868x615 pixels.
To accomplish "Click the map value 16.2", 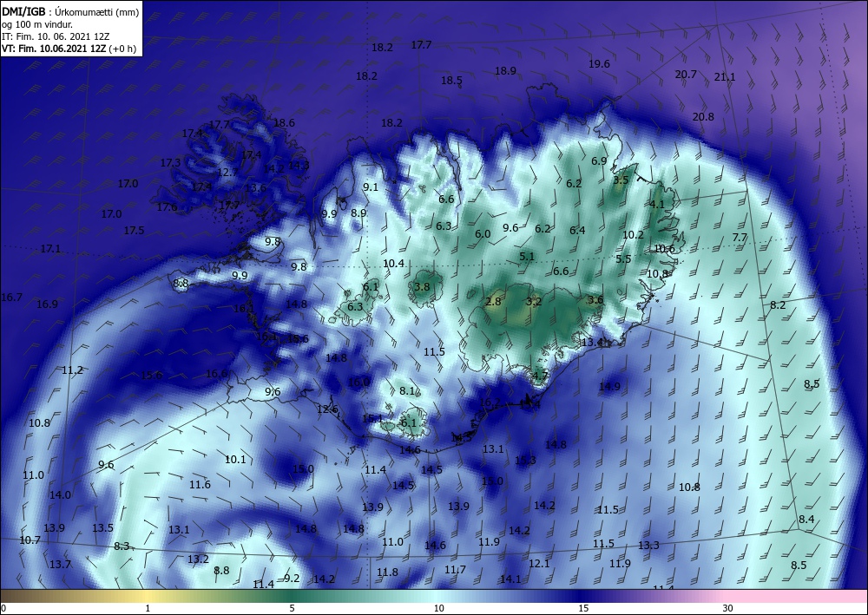I will 490,402.
